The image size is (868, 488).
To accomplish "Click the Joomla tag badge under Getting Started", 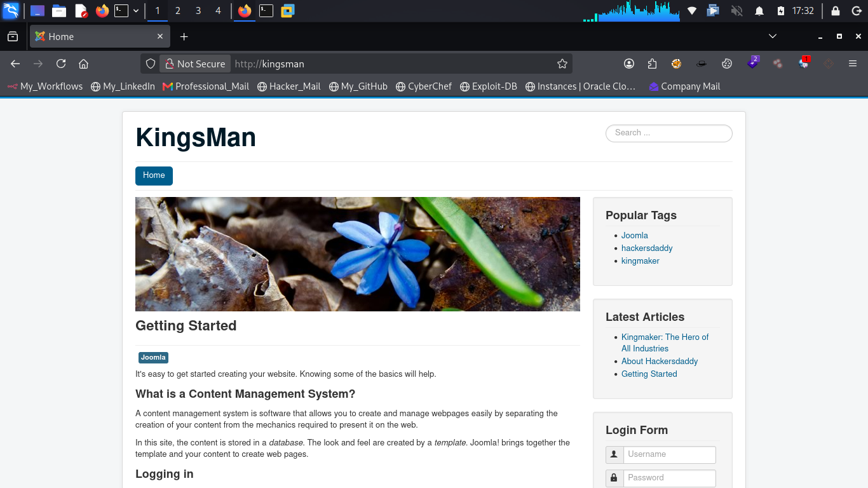I will pyautogui.click(x=153, y=358).
